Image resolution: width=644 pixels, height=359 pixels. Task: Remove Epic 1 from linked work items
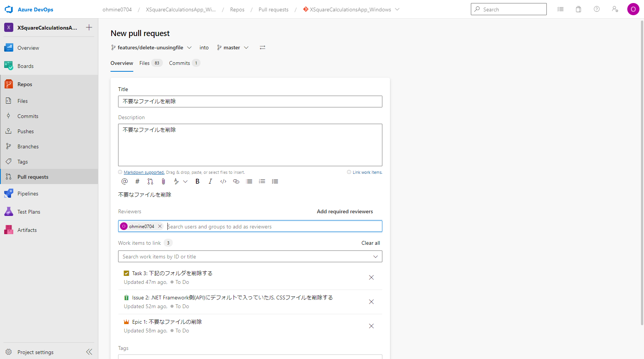[371, 326]
